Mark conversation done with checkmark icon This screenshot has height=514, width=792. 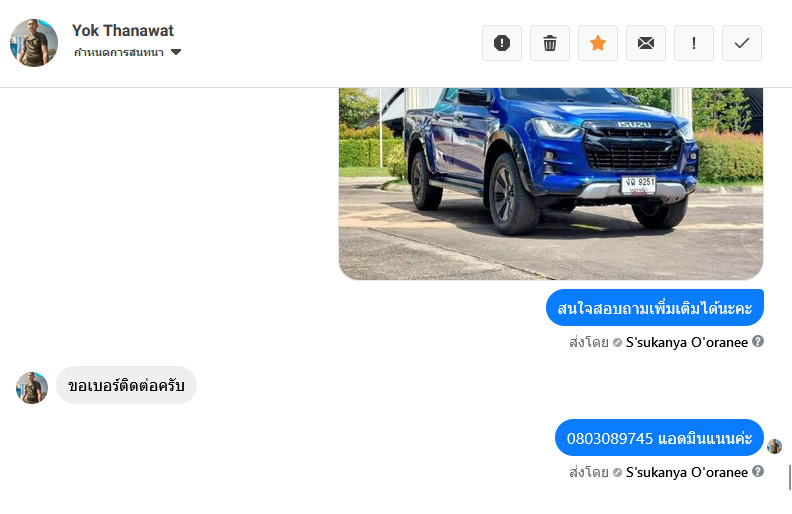(x=741, y=43)
